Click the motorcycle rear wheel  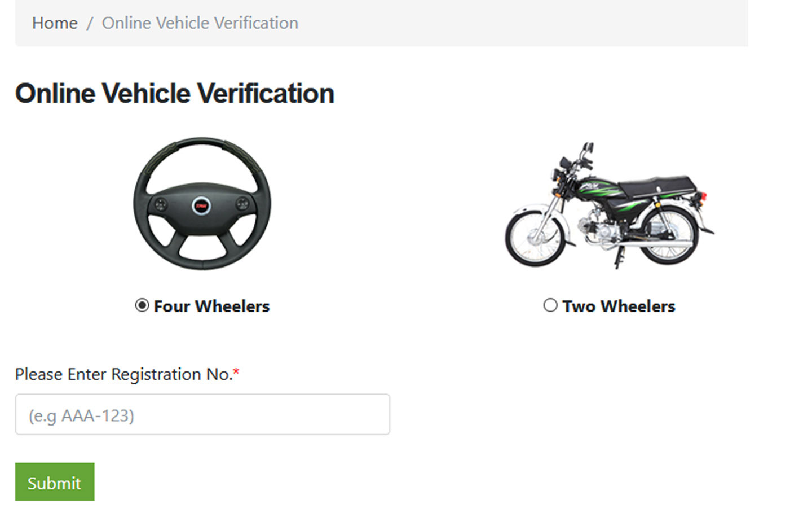coord(667,237)
